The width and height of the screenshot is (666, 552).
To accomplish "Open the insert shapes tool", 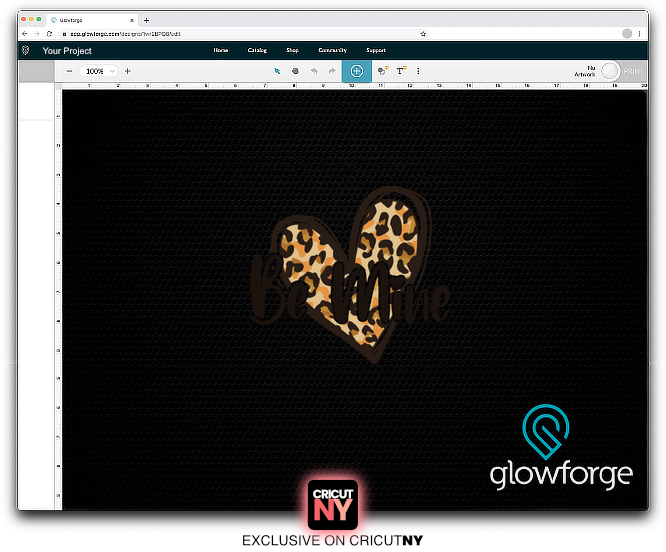I will tap(383, 71).
